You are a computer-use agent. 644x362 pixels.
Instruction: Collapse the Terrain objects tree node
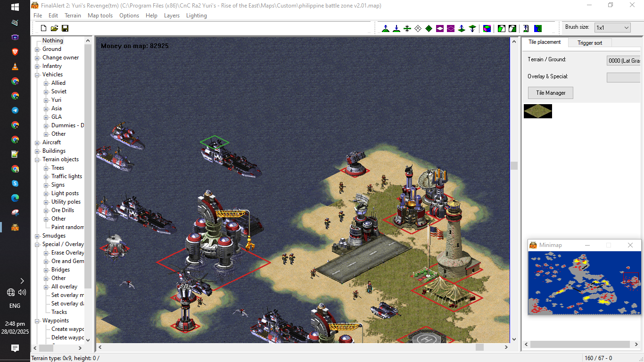pyautogui.click(x=37, y=159)
